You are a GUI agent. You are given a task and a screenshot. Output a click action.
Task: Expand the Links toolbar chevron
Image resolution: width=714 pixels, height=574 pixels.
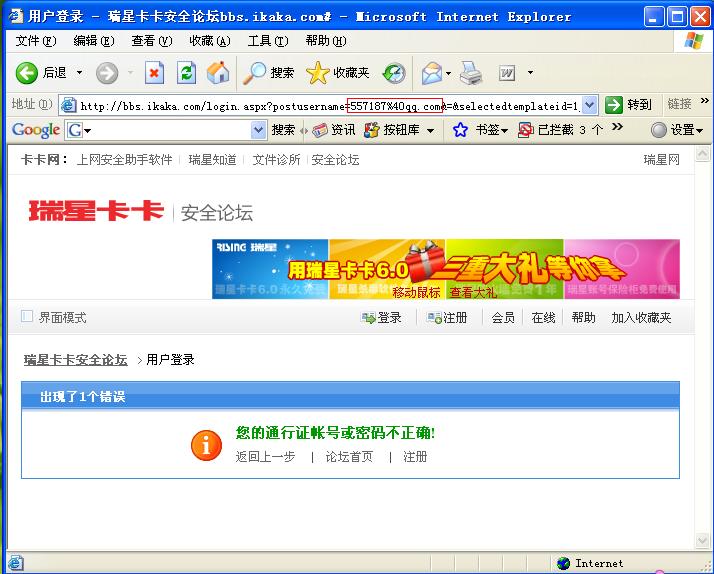pyautogui.click(x=704, y=101)
